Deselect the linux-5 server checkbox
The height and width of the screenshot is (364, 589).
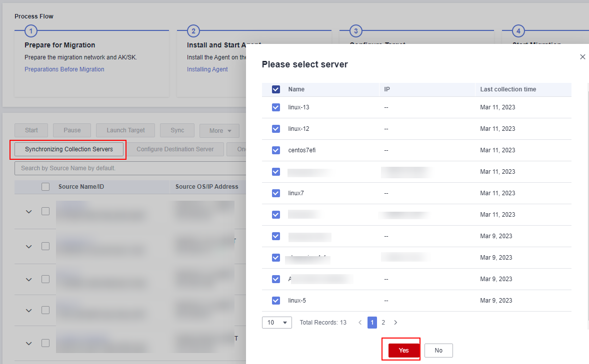point(276,301)
